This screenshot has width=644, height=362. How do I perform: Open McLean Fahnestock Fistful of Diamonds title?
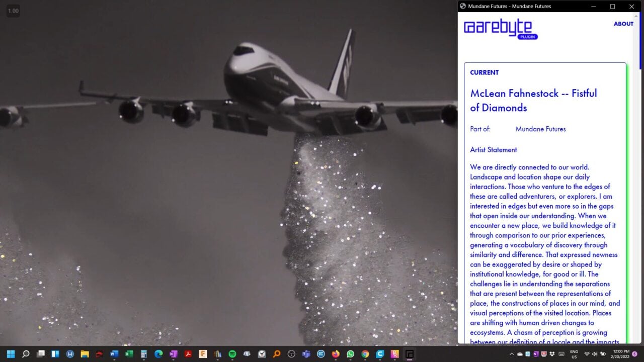click(533, 100)
